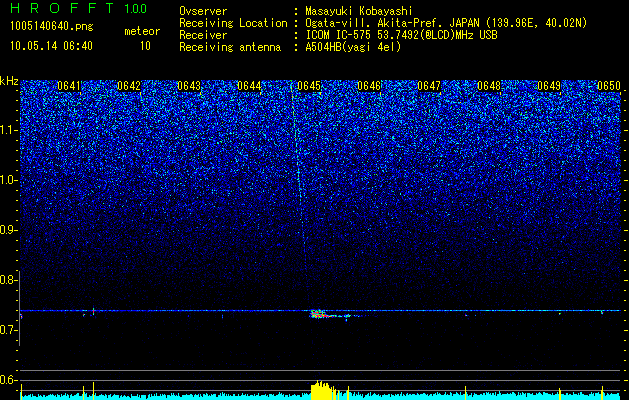The height and width of the screenshot is (400, 629).
Task: Click the receiver text ICOM IC-575
Action: tap(339, 35)
